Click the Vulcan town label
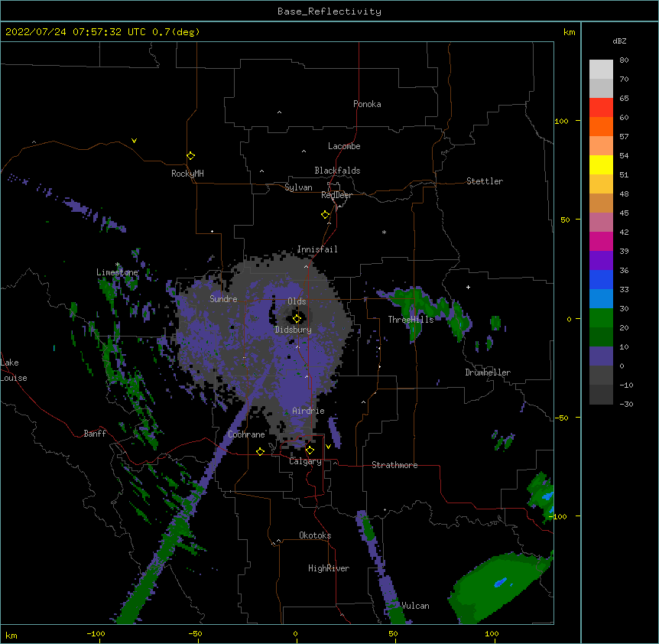 415,606
